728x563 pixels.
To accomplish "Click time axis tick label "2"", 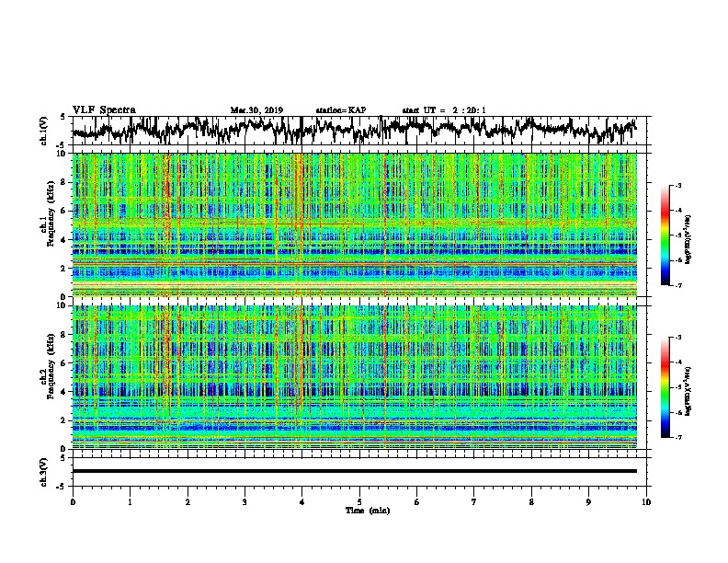I will [188, 502].
